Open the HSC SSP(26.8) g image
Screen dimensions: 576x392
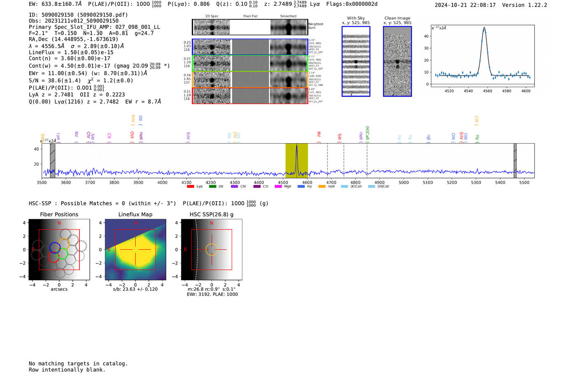pyautogui.click(x=211, y=250)
